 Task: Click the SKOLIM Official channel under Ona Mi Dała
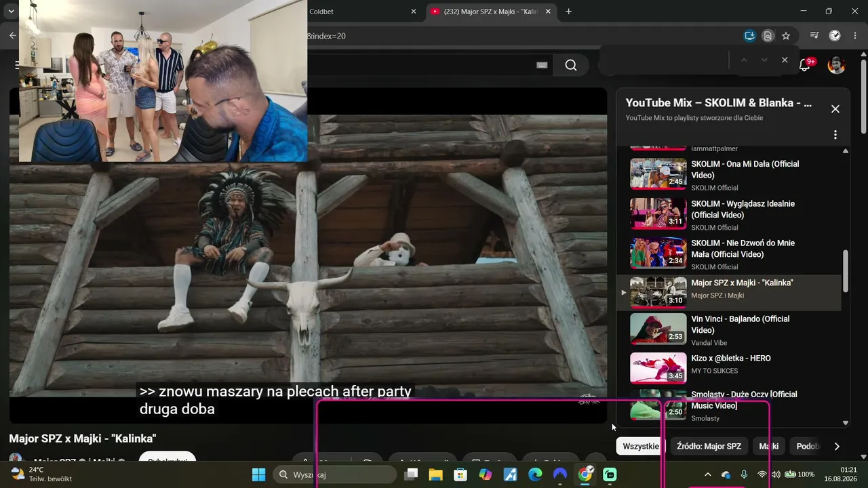[715, 188]
